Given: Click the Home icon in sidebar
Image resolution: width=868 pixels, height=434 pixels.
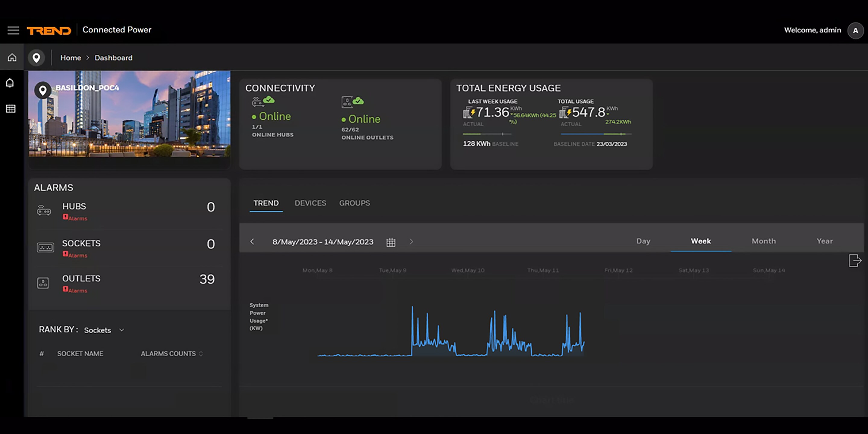Looking at the screenshot, I should click(x=12, y=57).
